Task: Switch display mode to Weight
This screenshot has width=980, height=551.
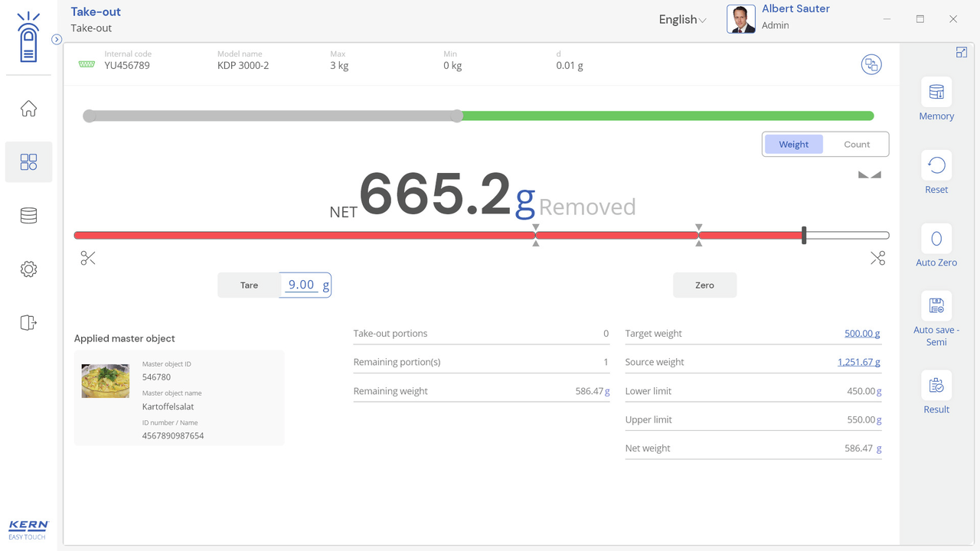Action: [x=793, y=145]
